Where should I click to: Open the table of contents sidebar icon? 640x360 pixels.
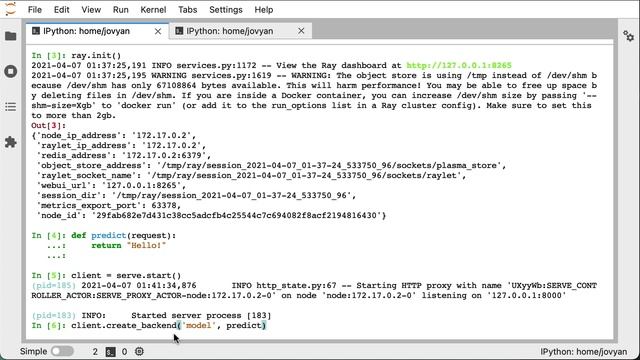(11, 107)
